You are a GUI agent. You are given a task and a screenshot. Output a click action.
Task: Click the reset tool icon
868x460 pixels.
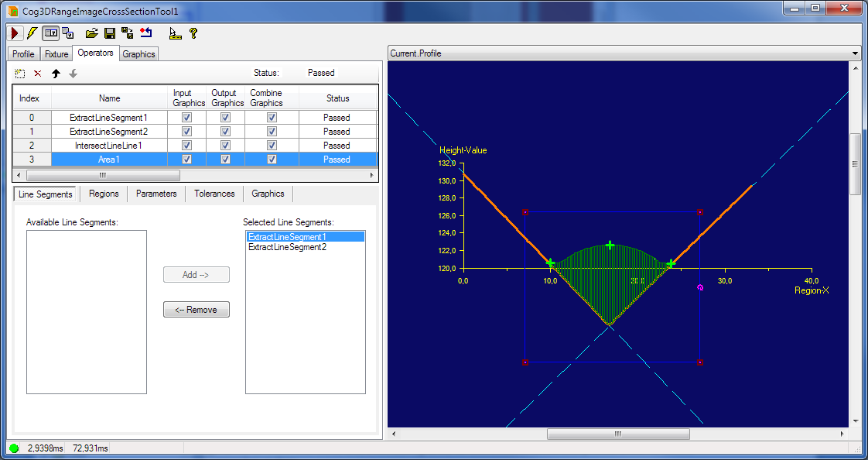(x=147, y=33)
